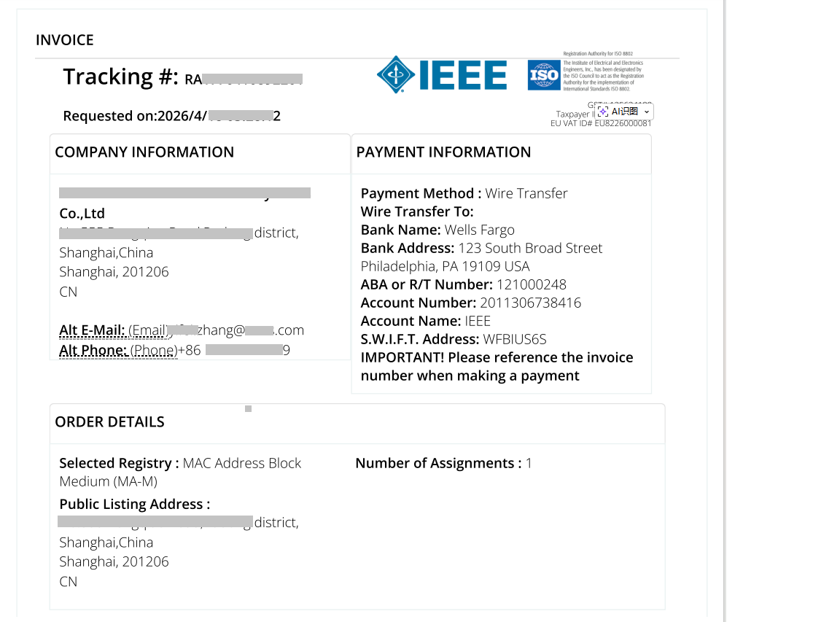The width and height of the screenshot is (840, 622).
Task: Click the Alt Phone label link
Action: [x=93, y=350]
